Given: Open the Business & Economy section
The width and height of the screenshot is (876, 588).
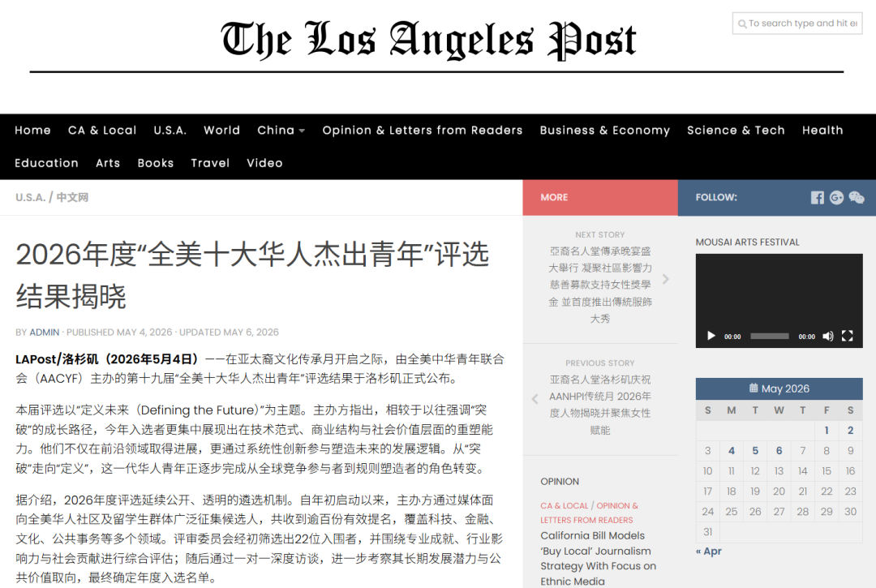Looking at the screenshot, I should 604,130.
